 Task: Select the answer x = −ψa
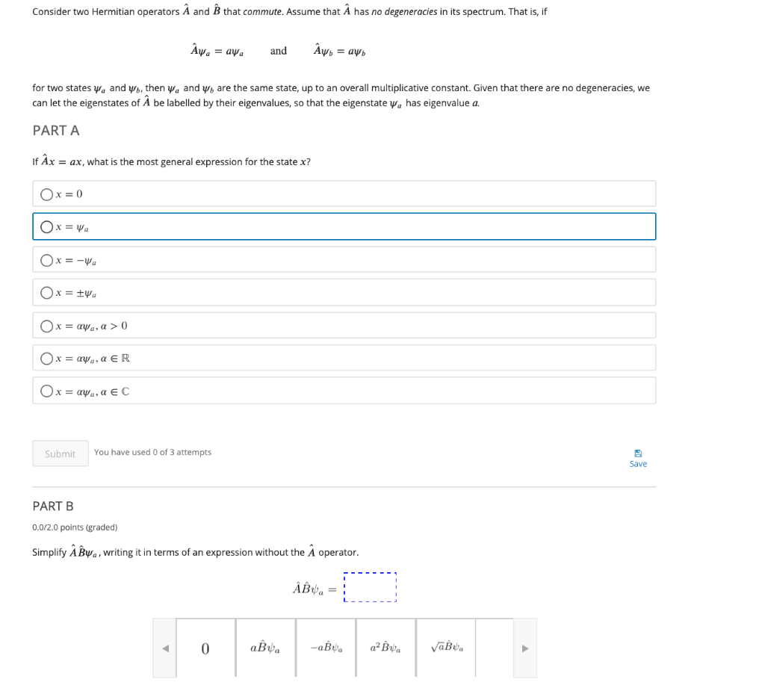[x=46, y=259]
